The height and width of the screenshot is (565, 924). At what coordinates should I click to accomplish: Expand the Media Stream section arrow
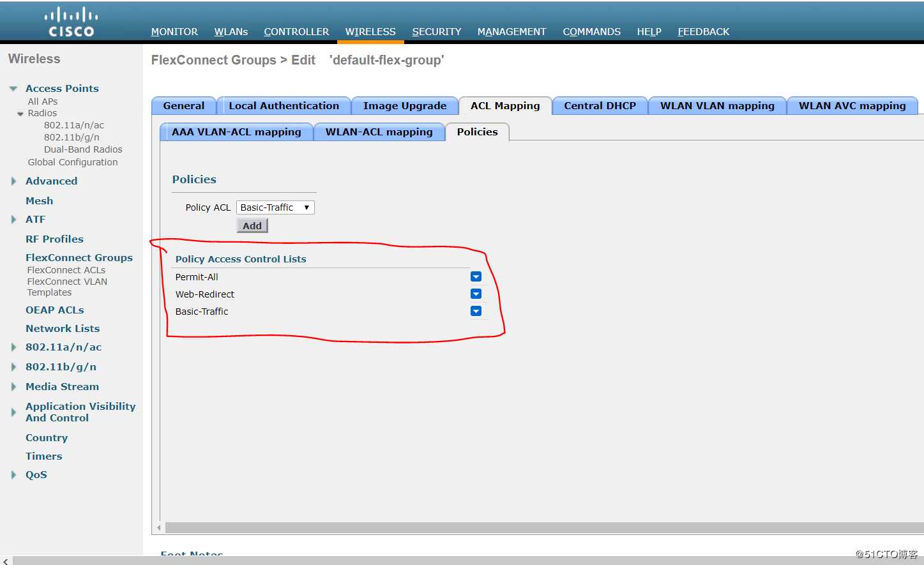pos(13,387)
